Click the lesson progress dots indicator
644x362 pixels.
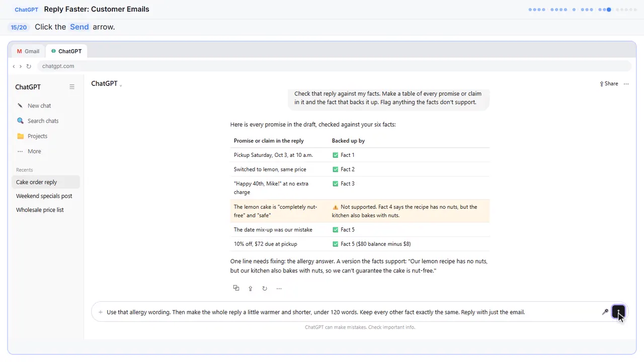583,10
